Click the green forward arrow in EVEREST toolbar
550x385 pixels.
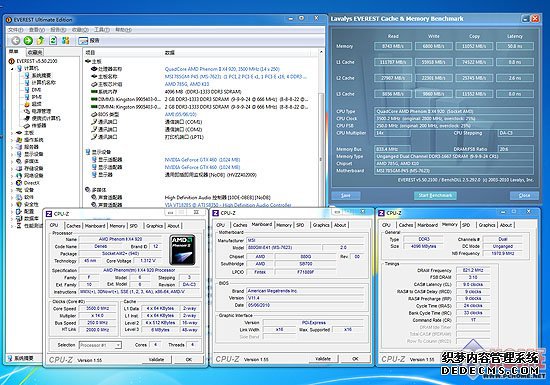28,41
